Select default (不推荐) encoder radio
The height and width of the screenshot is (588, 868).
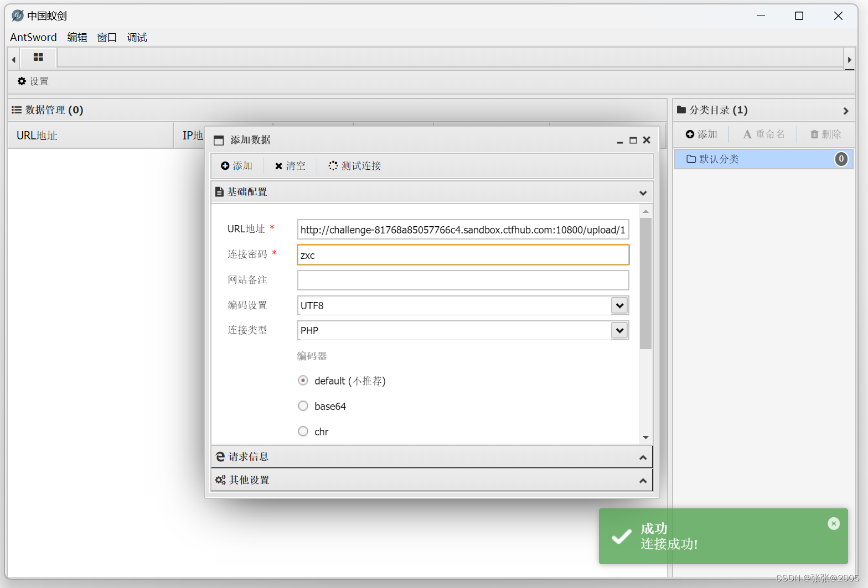pos(303,381)
